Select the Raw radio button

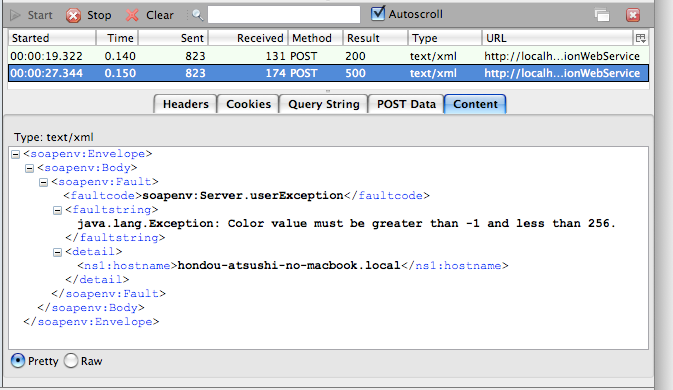pyautogui.click(x=71, y=361)
